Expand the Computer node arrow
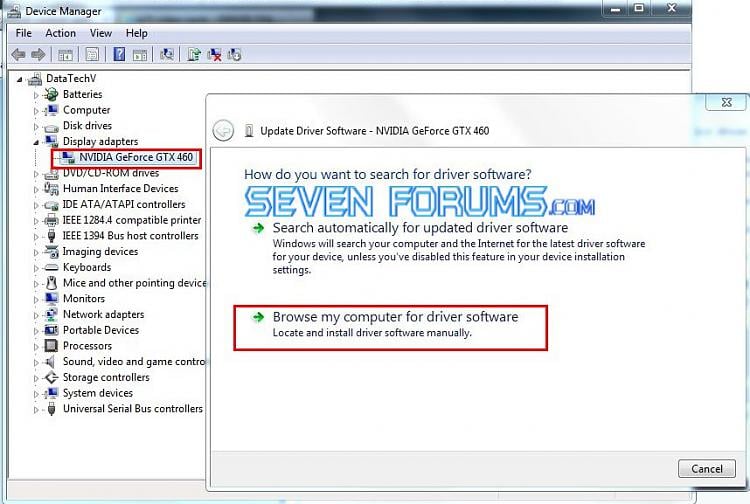This screenshot has height=504, width=750. coord(36,111)
